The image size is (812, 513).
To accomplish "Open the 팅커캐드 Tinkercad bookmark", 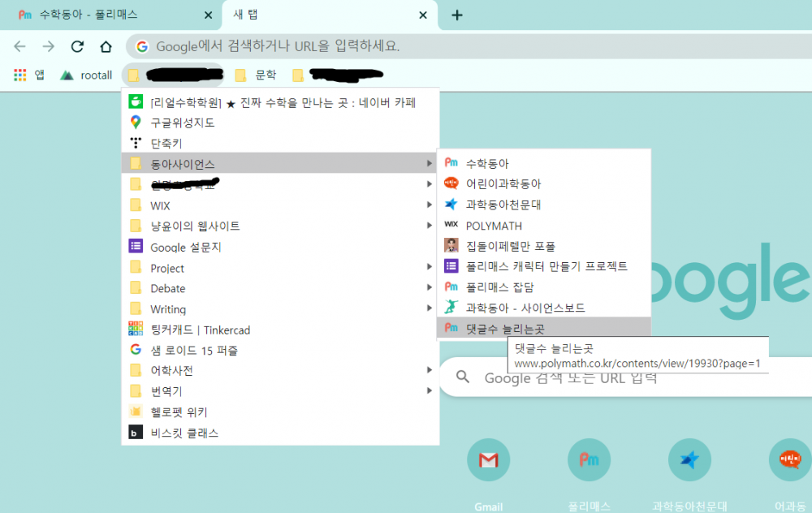I will pyautogui.click(x=280, y=330).
